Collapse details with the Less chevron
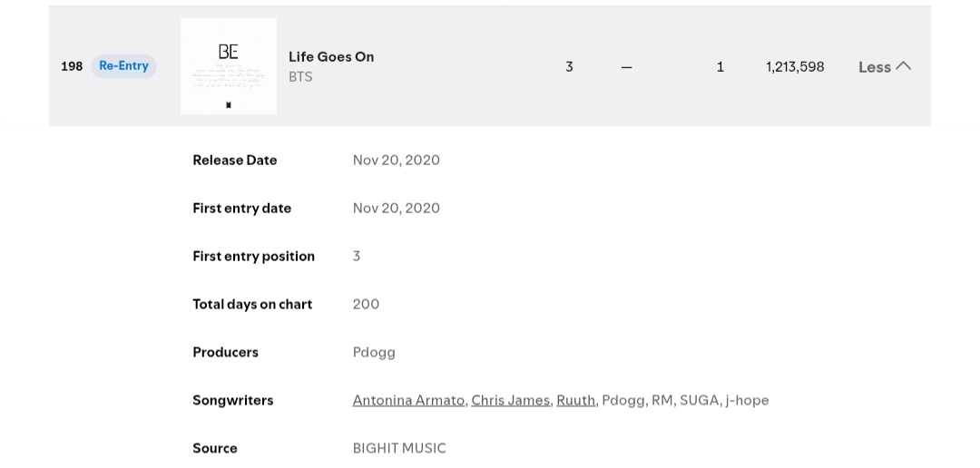This screenshot has height=468, width=980. tap(884, 66)
